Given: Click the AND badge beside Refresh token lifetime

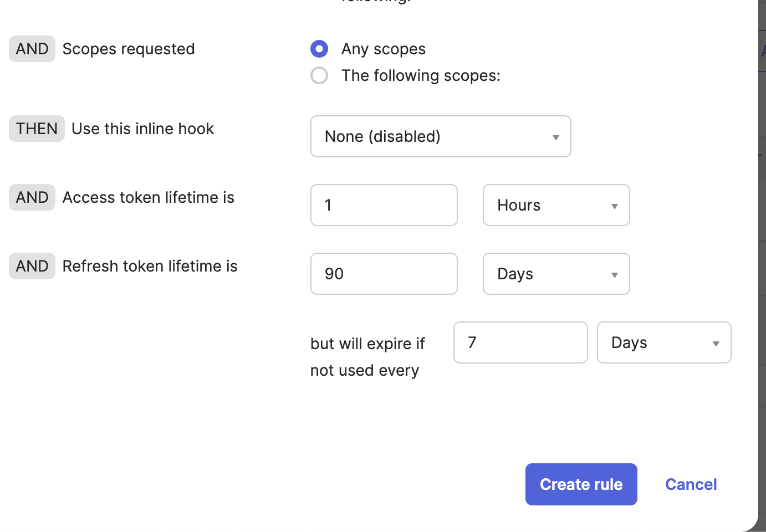Looking at the screenshot, I should pos(32,266).
